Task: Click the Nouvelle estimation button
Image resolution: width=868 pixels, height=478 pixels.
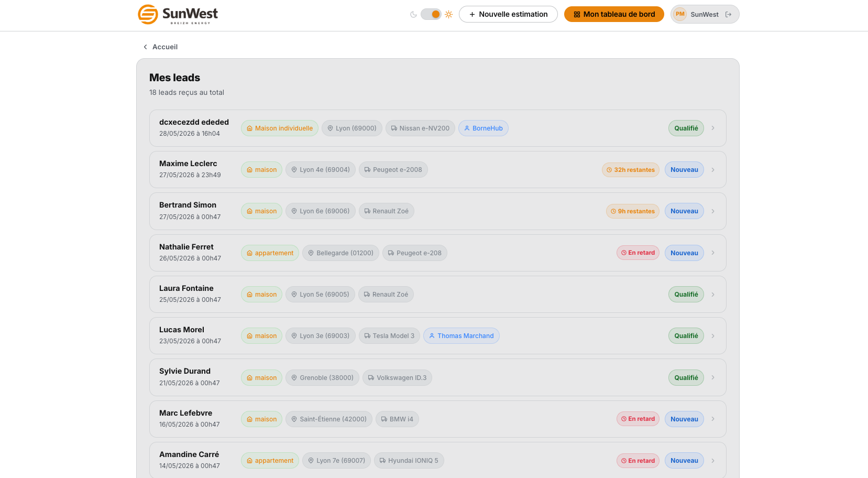Action: pos(508,14)
